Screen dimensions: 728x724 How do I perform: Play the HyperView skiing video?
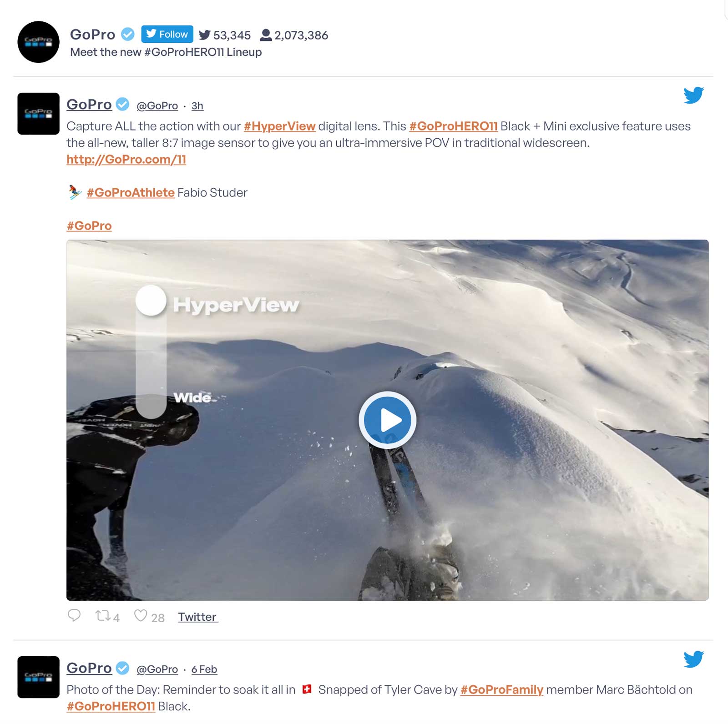tap(387, 420)
